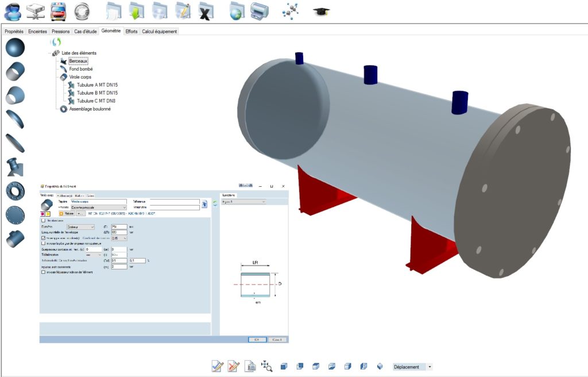588x377 pixels.
Task: Click the magenta color swatch in dialog
Action: pos(42,214)
